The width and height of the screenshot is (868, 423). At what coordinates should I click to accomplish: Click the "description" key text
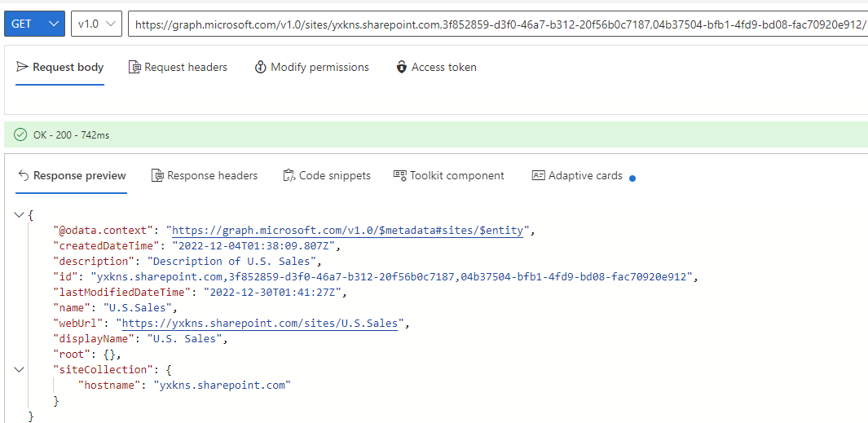pos(93,262)
